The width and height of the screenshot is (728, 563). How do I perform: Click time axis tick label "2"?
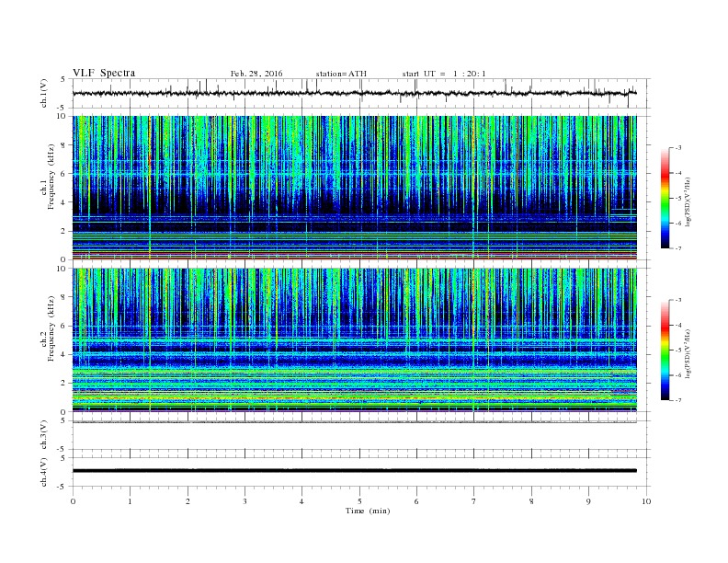pyautogui.click(x=188, y=501)
